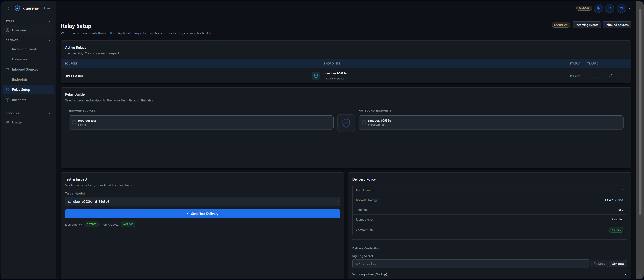Expand active relay to fullscreen icon
This screenshot has width=644, height=280.
click(x=611, y=76)
